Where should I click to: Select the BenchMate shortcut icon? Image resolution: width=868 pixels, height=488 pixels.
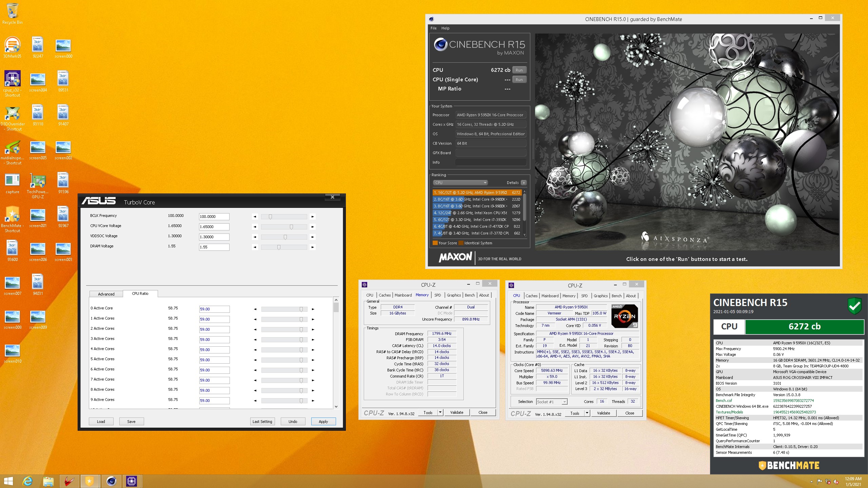[x=13, y=219]
